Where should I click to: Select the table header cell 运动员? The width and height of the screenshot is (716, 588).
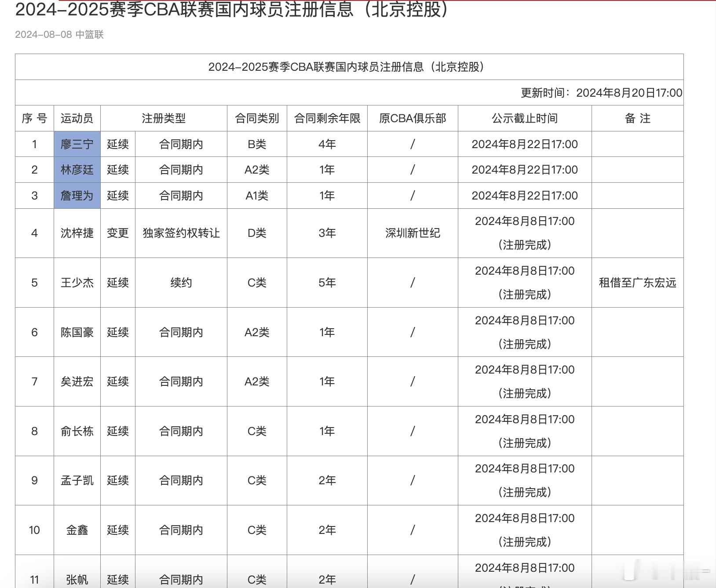pos(77,118)
